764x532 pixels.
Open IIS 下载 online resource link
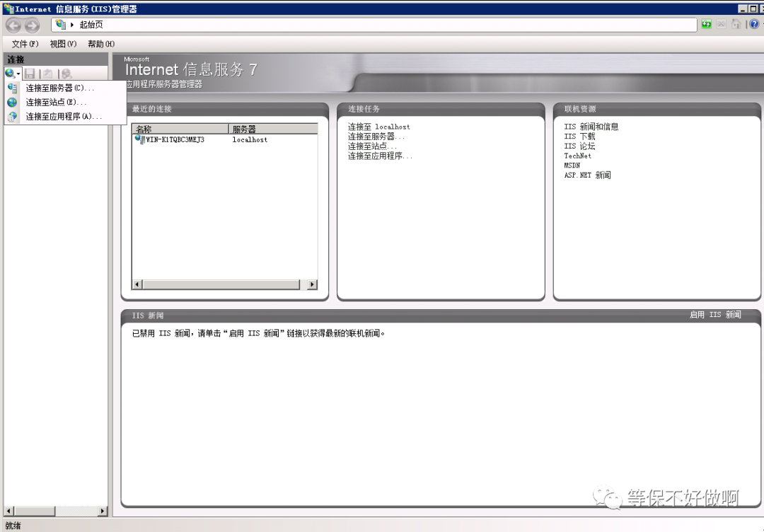(x=579, y=137)
